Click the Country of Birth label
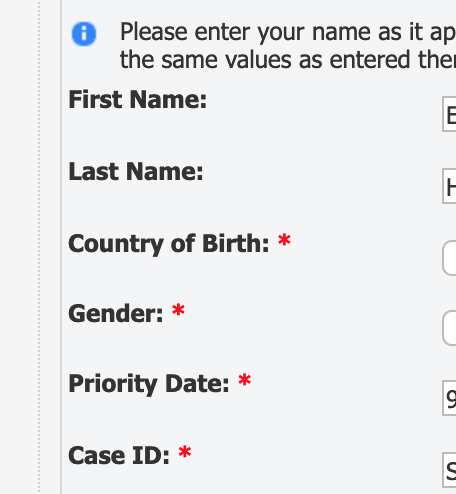The image size is (456, 494). 168,244
